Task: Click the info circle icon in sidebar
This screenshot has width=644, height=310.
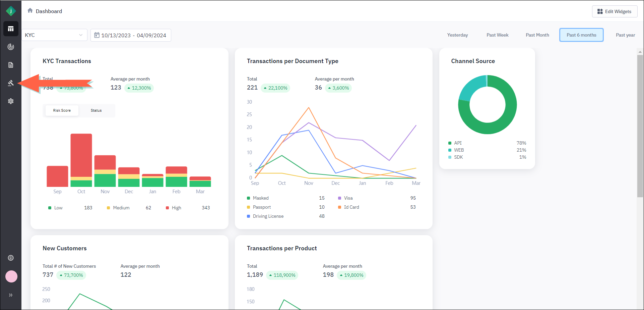Action: click(x=11, y=258)
